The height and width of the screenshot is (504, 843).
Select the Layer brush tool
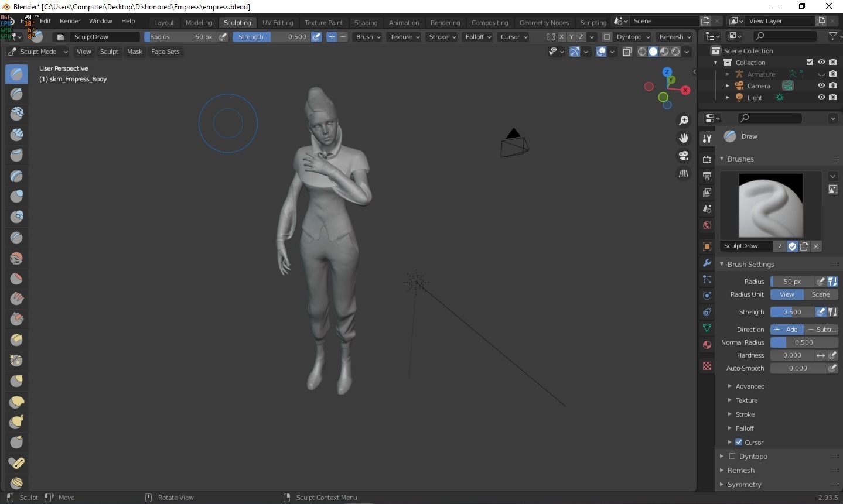[x=16, y=176]
